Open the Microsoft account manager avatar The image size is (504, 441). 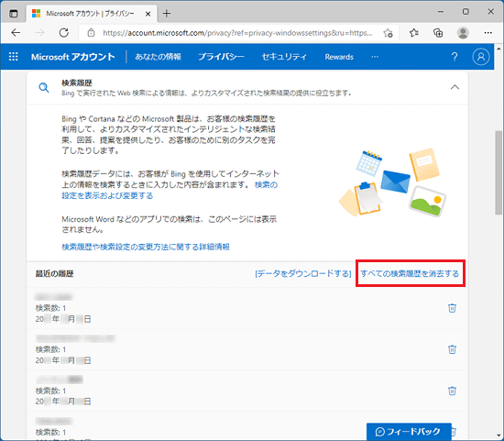481,57
